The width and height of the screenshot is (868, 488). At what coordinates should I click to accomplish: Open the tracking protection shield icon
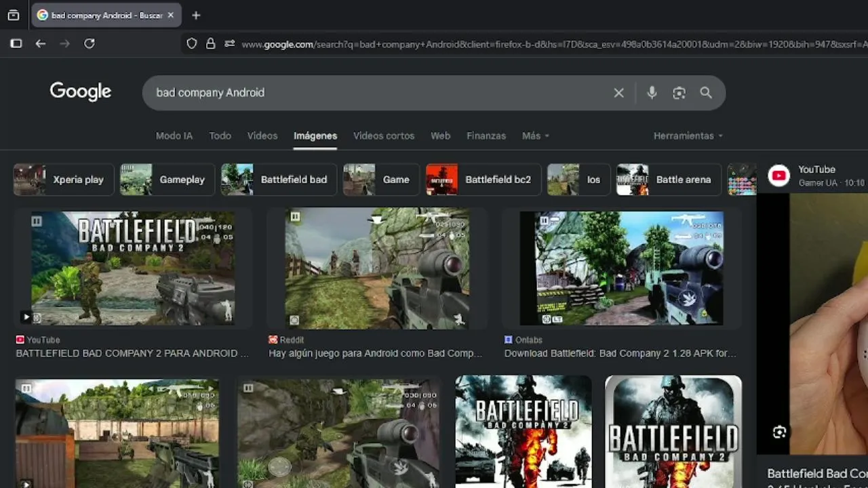[x=192, y=43]
